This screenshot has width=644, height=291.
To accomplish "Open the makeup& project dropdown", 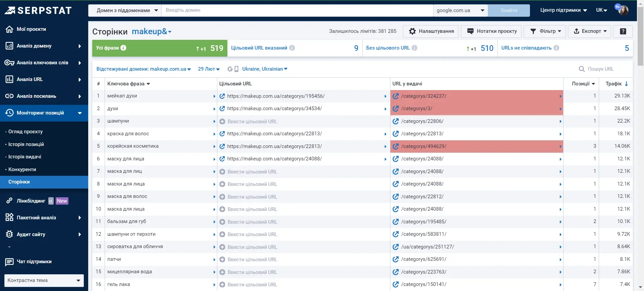I will [152, 31].
